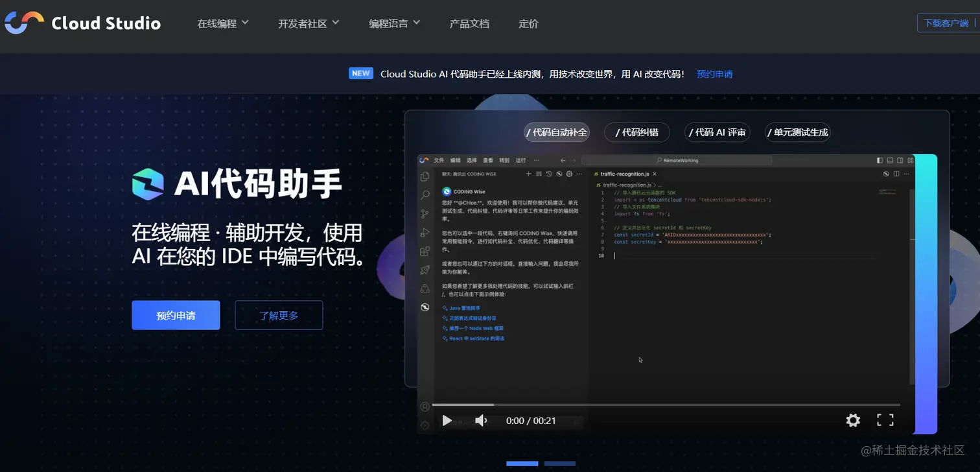
Task: Expand the 在线编程 menu
Action: [223, 23]
